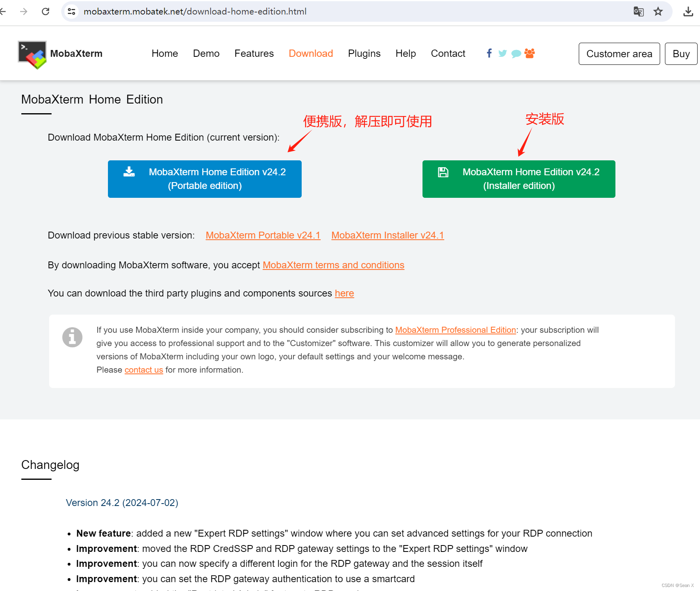Click 'Download previous stable version:' label
The height and width of the screenshot is (591, 700).
click(x=121, y=235)
